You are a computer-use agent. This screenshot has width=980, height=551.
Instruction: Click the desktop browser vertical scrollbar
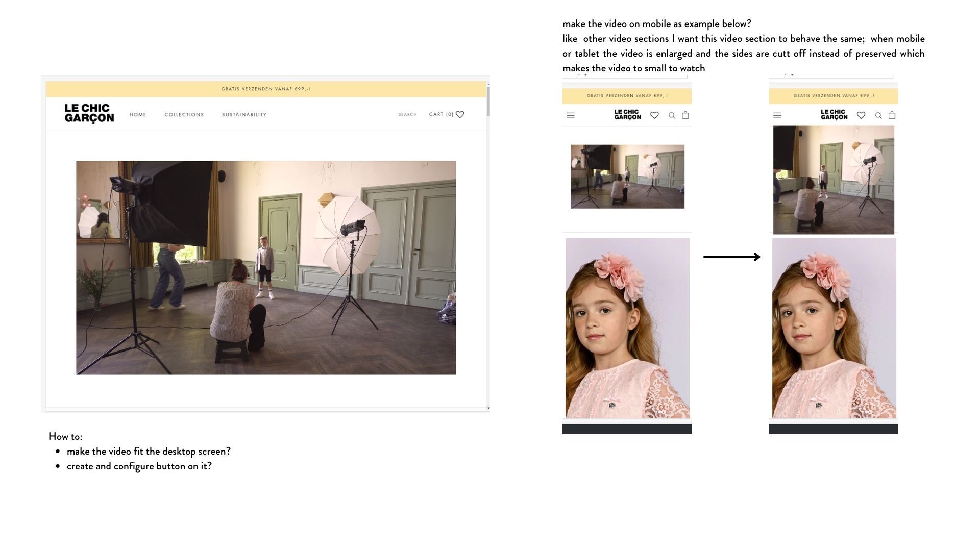pyautogui.click(x=488, y=101)
